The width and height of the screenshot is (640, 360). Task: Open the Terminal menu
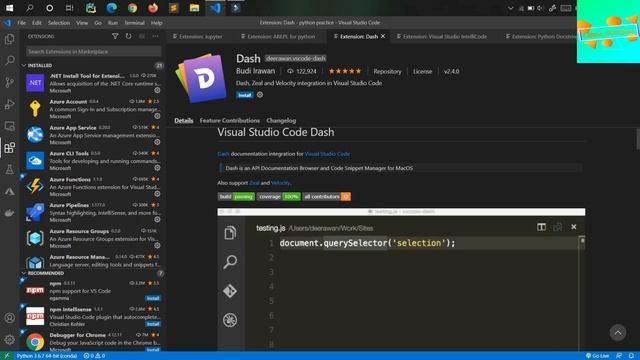click(x=134, y=23)
